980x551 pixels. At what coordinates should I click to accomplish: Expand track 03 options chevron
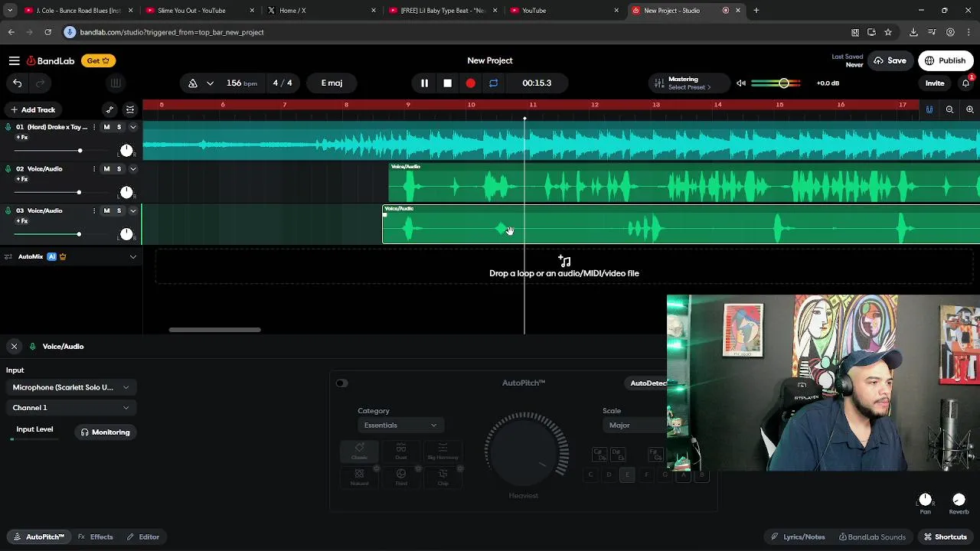pos(132,211)
